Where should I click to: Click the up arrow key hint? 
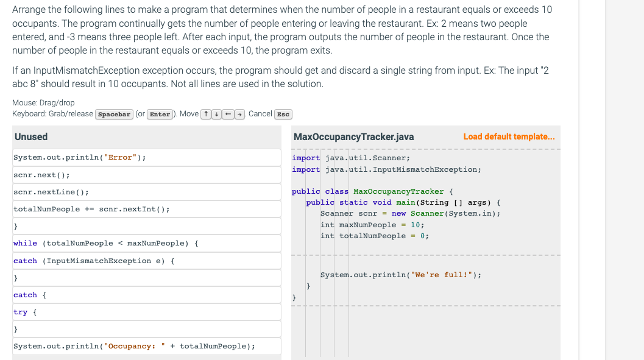(x=206, y=114)
